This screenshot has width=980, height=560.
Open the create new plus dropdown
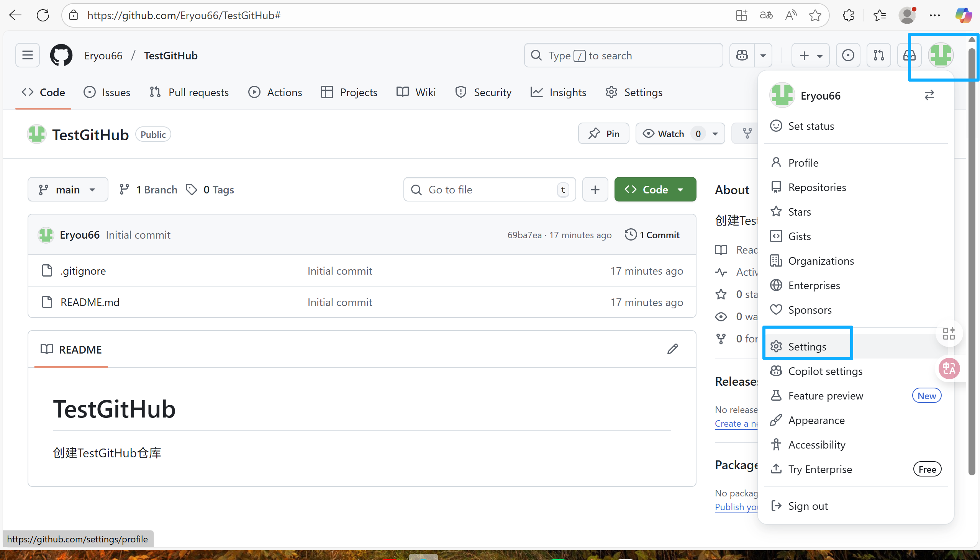[x=810, y=56]
